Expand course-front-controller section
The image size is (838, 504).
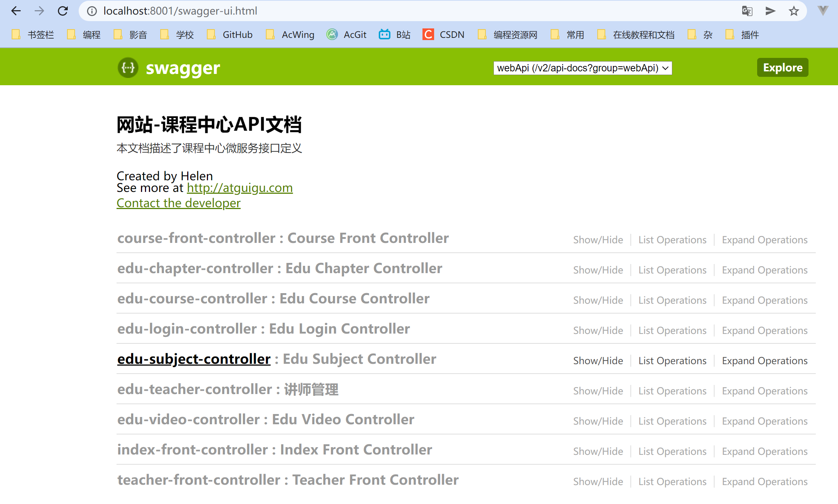click(196, 238)
